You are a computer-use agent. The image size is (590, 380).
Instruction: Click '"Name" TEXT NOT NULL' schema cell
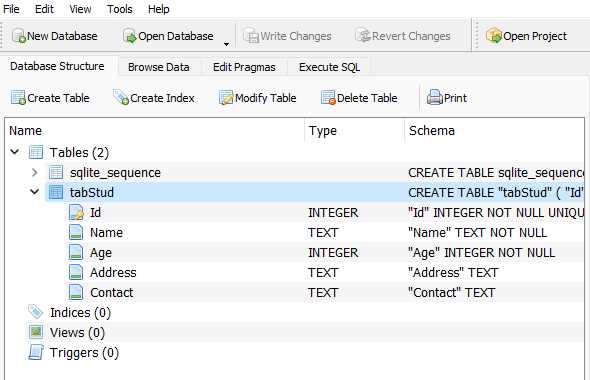point(477,233)
